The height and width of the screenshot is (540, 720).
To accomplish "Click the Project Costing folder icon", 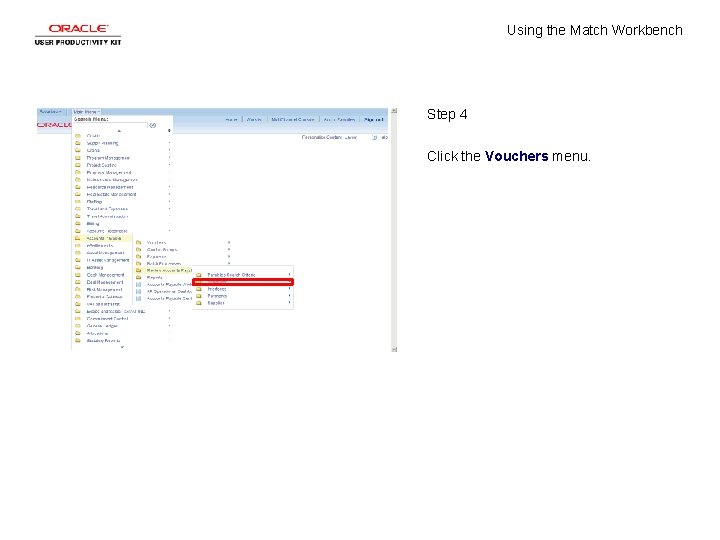I will pyautogui.click(x=78, y=165).
